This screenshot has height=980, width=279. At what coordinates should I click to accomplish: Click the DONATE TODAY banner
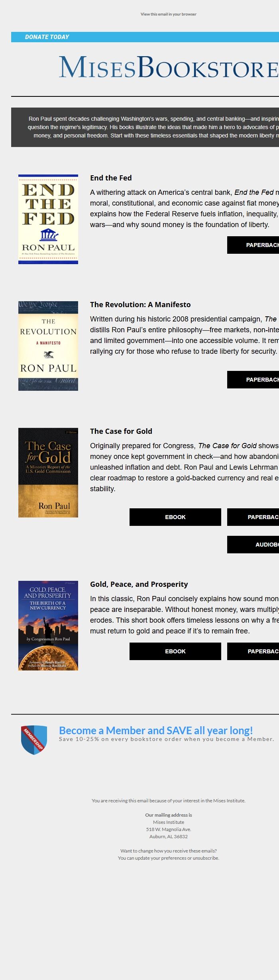[x=47, y=37]
